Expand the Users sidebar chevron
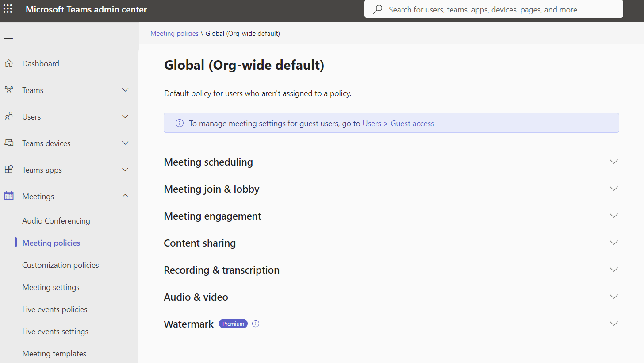Viewport: 644px width, 363px height. click(x=125, y=116)
